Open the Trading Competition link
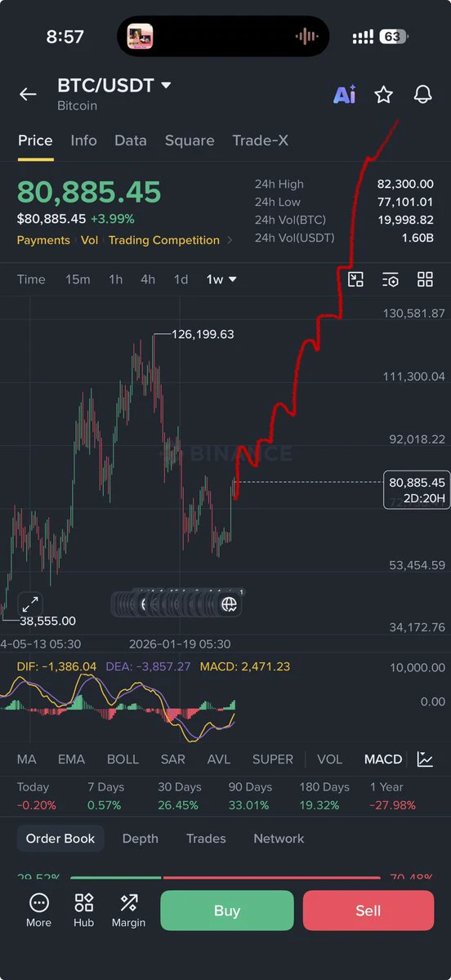Screen dimensions: 451x980 (164, 240)
